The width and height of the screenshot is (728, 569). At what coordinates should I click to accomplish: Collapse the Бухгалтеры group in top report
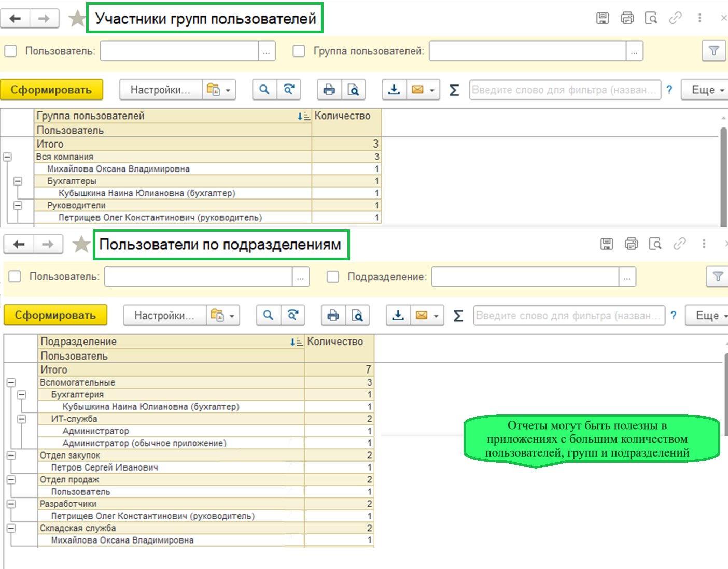tap(18, 181)
